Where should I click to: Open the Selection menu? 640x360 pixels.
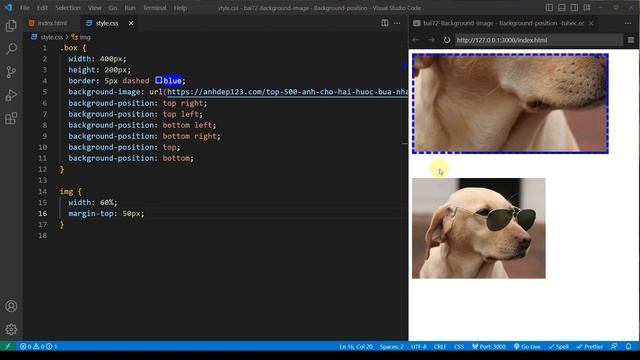(x=68, y=8)
